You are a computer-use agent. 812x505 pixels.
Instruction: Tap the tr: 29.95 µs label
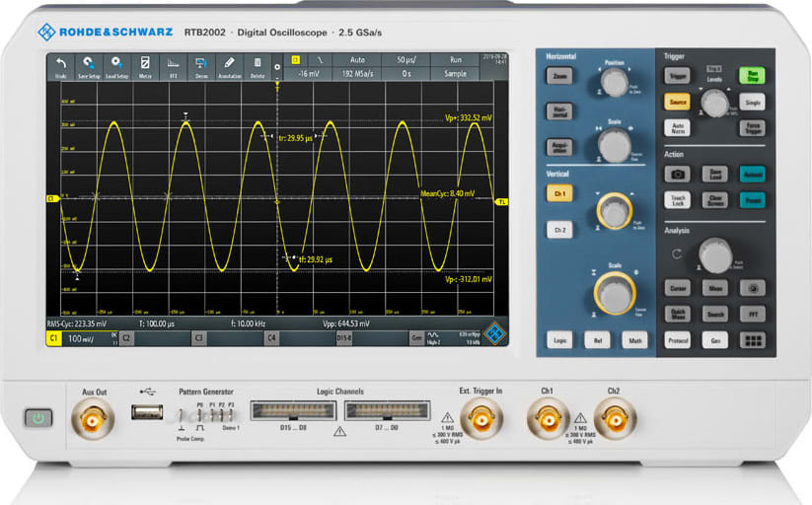point(296,138)
